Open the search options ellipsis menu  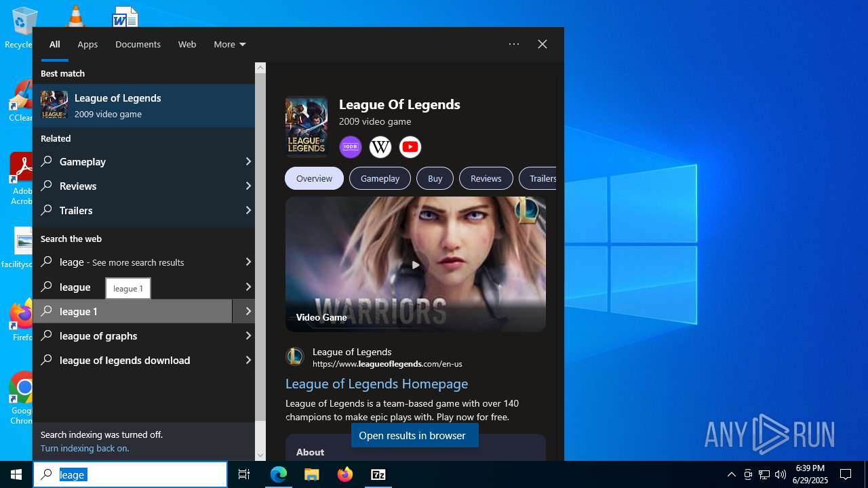pyautogui.click(x=514, y=44)
